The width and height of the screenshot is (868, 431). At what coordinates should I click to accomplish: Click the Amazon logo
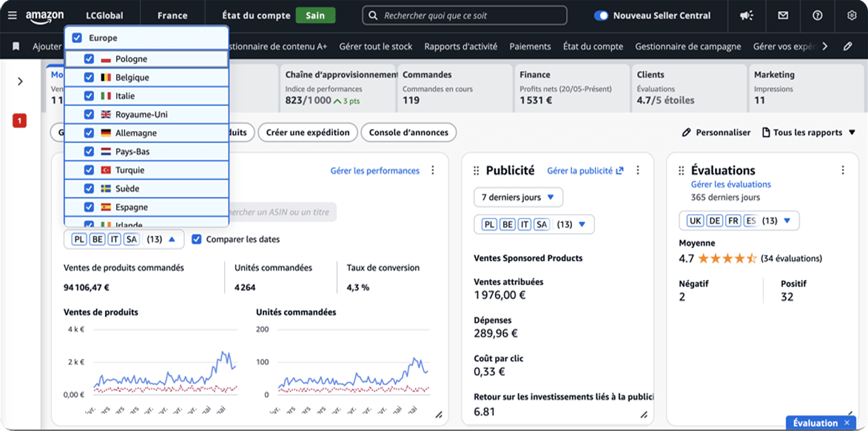44,16
